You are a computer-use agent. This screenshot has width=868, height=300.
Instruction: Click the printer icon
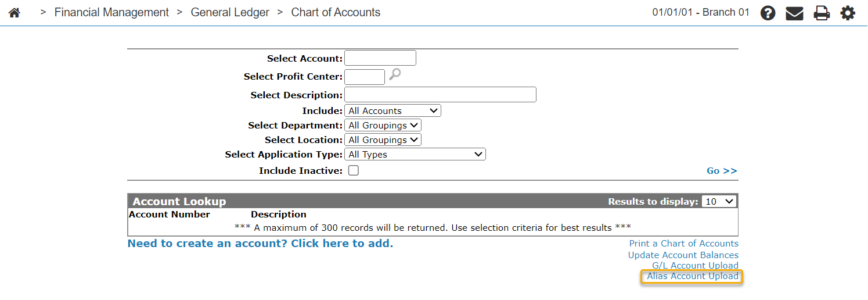pos(822,13)
